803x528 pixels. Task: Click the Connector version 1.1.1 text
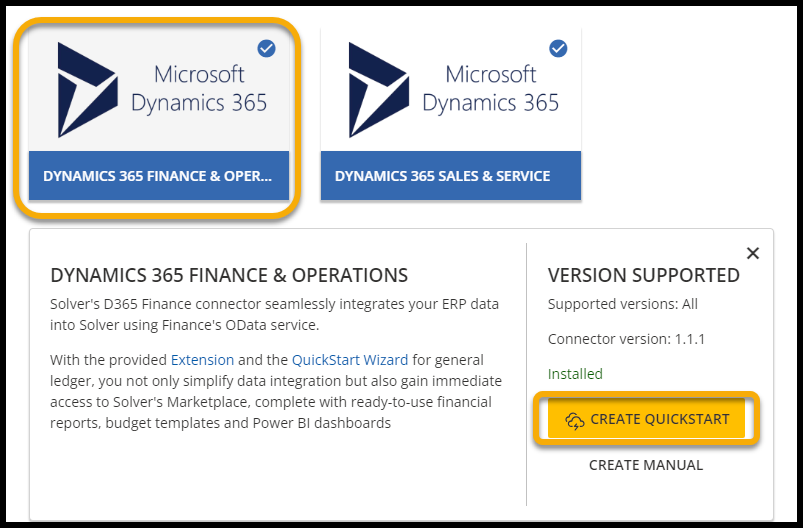pyautogui.click(x=626, y=339)
